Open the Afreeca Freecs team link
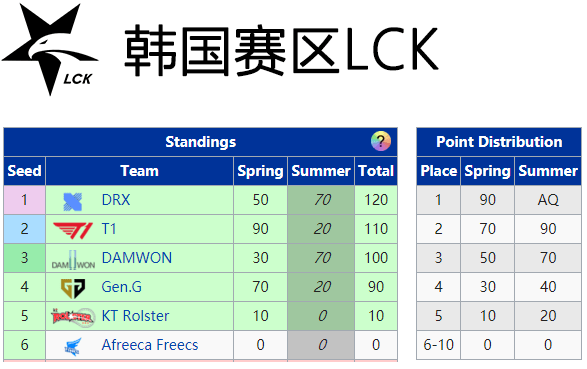The image size is (587, 369). point(150,345)
